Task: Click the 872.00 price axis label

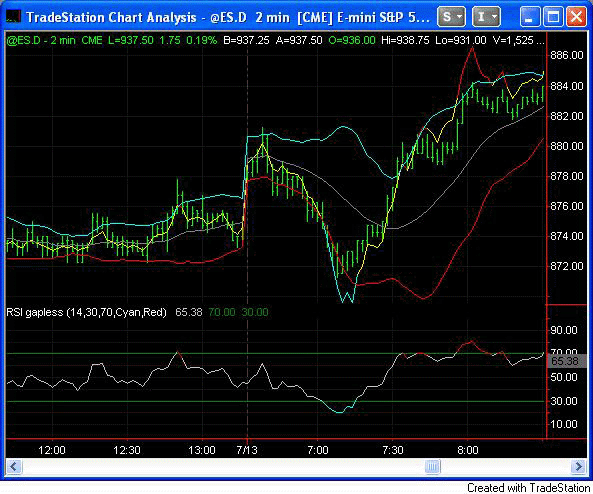Action: coord(567,266)
